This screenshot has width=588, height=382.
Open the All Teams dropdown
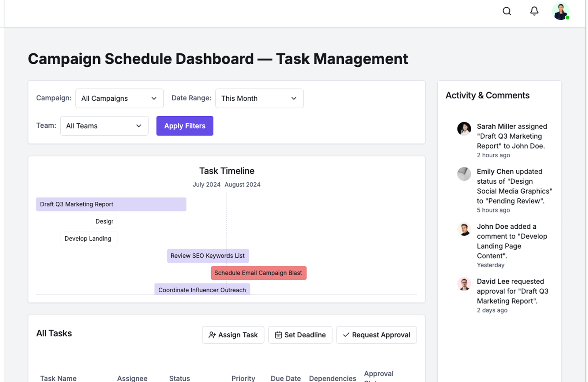click(x=104, y=126)
